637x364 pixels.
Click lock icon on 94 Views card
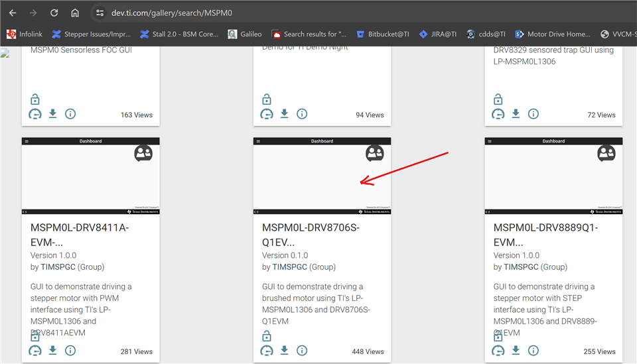coord(267,99)
